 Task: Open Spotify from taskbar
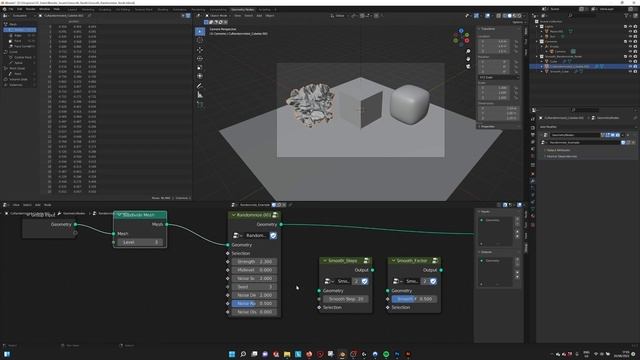tap(386, 354)
